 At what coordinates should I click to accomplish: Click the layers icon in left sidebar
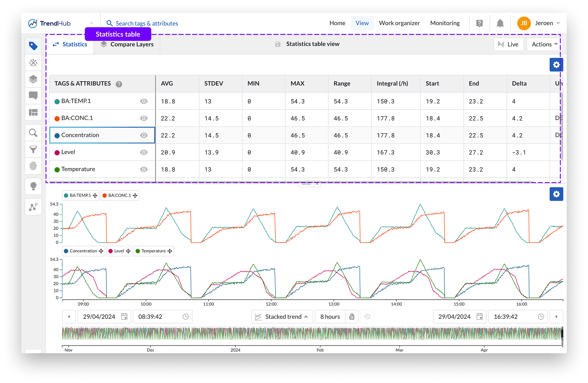pyautogui.click(x=33, y=79)
